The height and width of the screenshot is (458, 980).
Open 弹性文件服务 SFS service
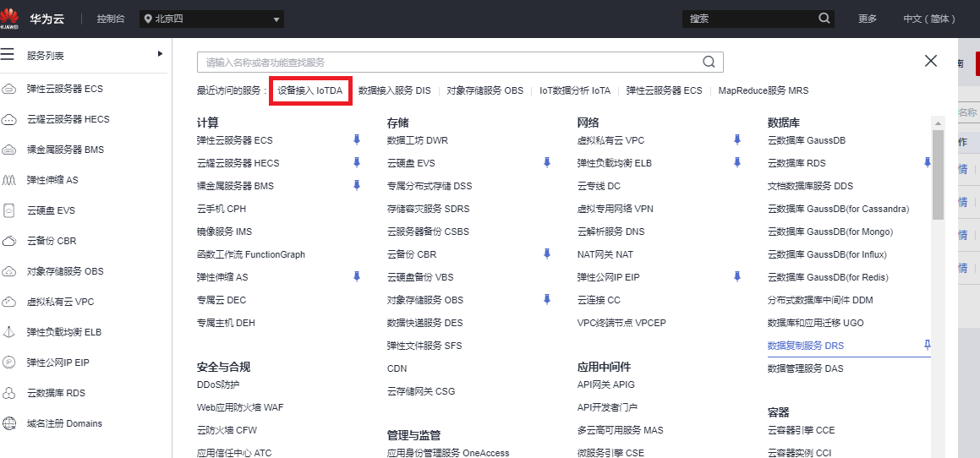[x=424, y=346]
